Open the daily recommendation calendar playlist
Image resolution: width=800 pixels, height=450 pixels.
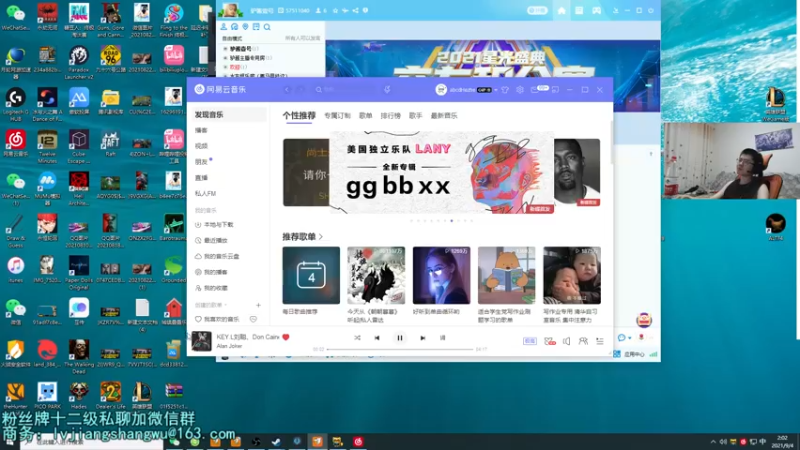[311, 276]
